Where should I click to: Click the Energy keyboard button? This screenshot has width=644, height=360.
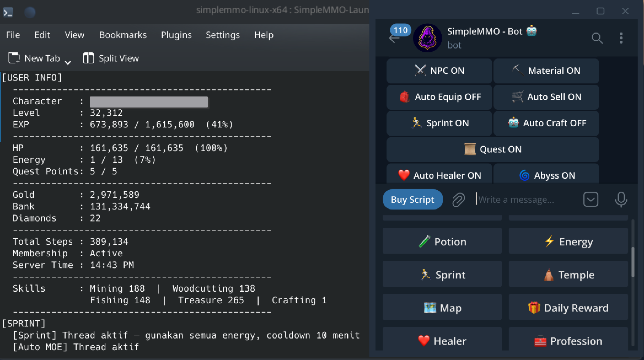(568, 241)
